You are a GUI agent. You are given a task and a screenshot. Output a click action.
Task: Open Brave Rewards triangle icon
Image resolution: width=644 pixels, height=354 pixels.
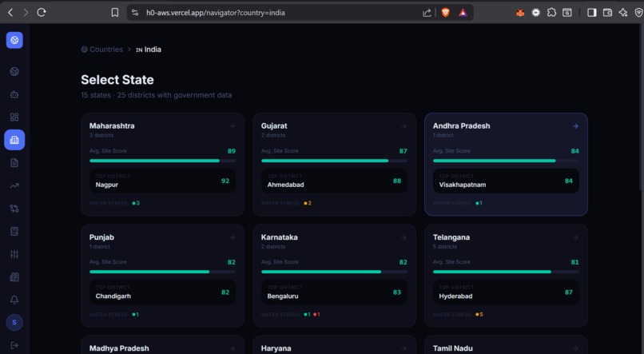point(463,13)
